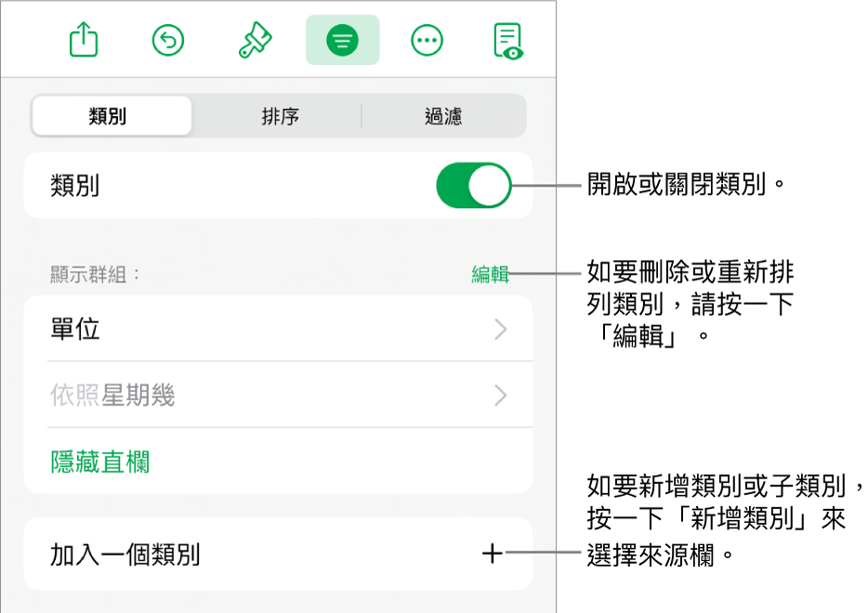Viewport: 868px width, 613px height.
Task: Tap the plus icon to add category
Action: tap(493, 554)
